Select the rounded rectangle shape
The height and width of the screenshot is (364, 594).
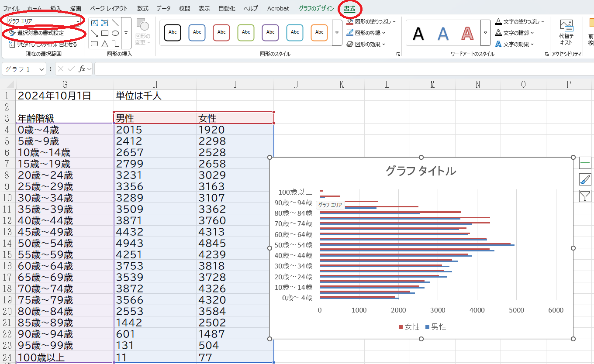tap(94, 44)
